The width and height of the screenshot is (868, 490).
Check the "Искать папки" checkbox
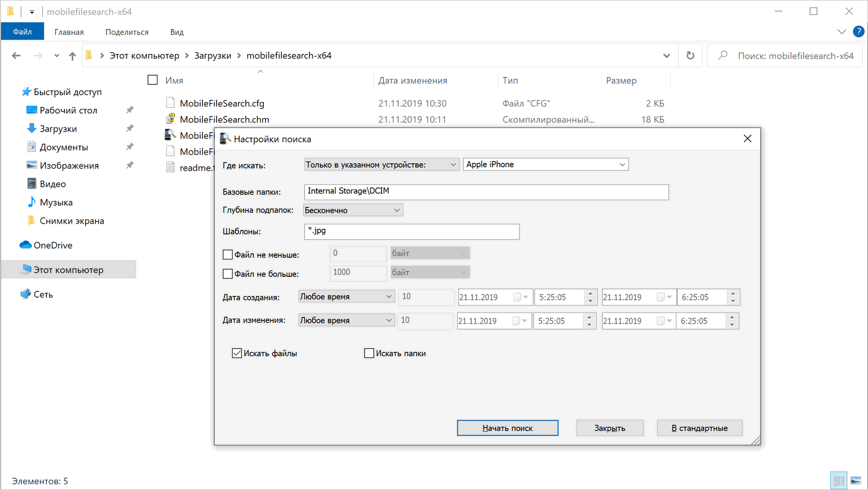coord(369,353)
